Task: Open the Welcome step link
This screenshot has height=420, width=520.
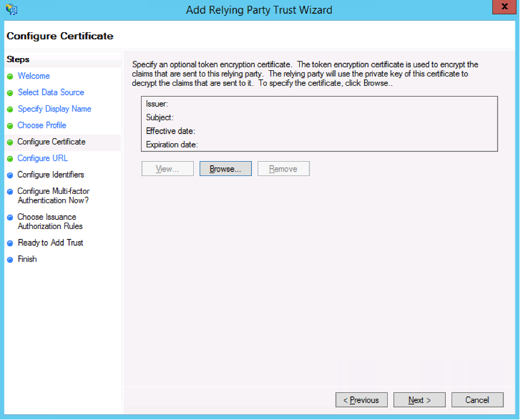Action: tap(33, 76)
